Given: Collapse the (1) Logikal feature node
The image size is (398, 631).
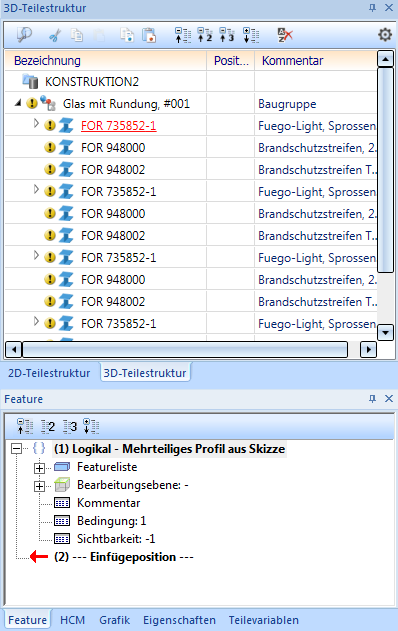Looking at the screenshot, I should click(16, 449).
